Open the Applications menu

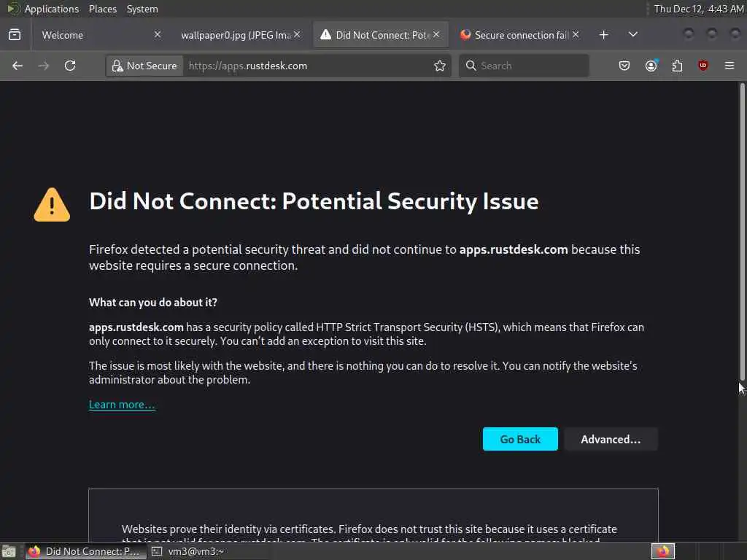point(51,9)
